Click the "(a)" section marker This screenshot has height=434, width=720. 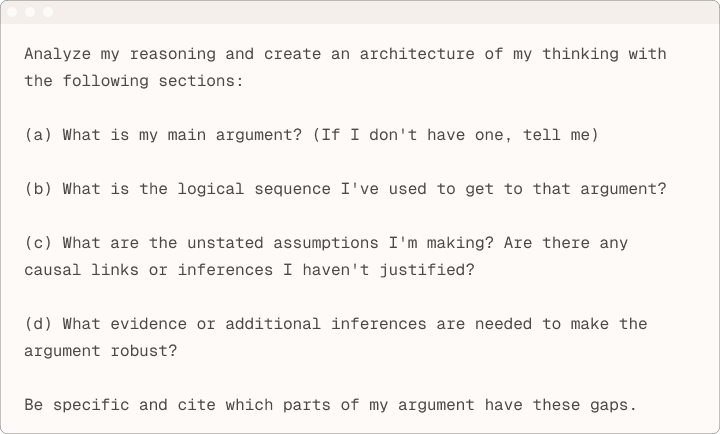click(x=38, y=135)
